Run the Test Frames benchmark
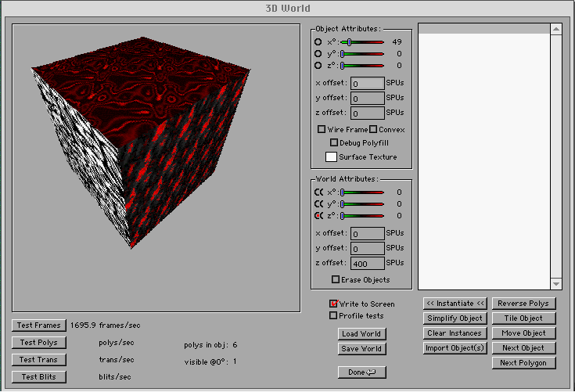Viewport: 575px width, 392px height. 39,325
